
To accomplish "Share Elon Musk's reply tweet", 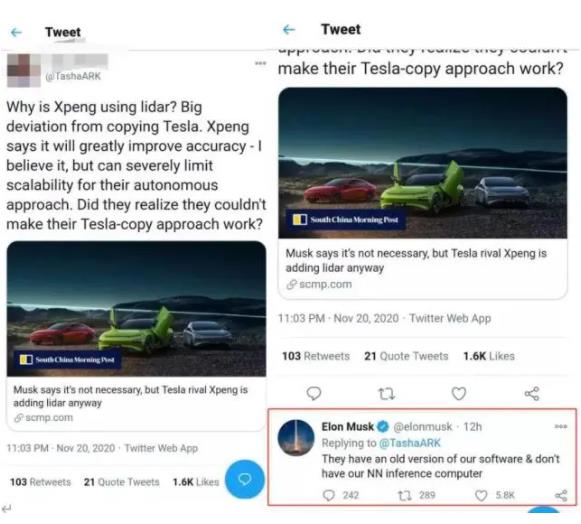I will coord(561,495).
